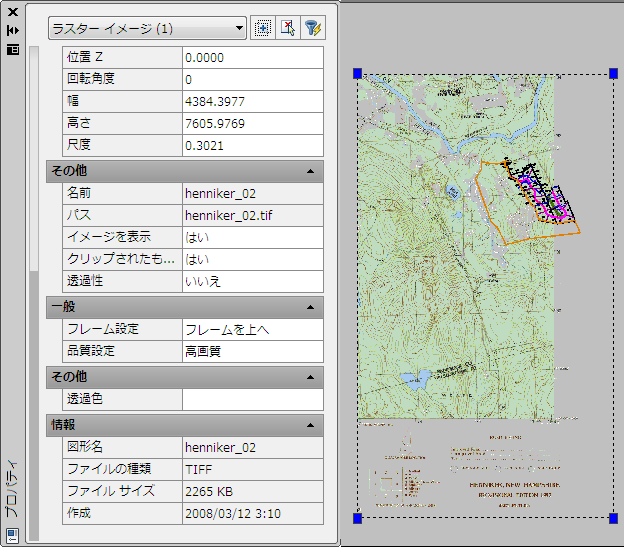This screenshot has height=547, width=624.
Task: Toggle PICKADD selection mode icon
Action: (288, 28)
